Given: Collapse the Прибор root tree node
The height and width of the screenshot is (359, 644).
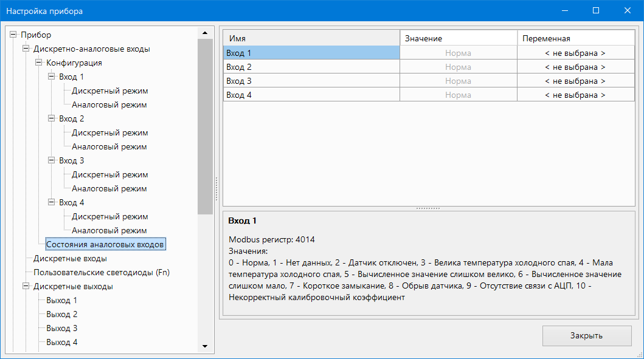Looking at the screenshot, I should 13,35.
